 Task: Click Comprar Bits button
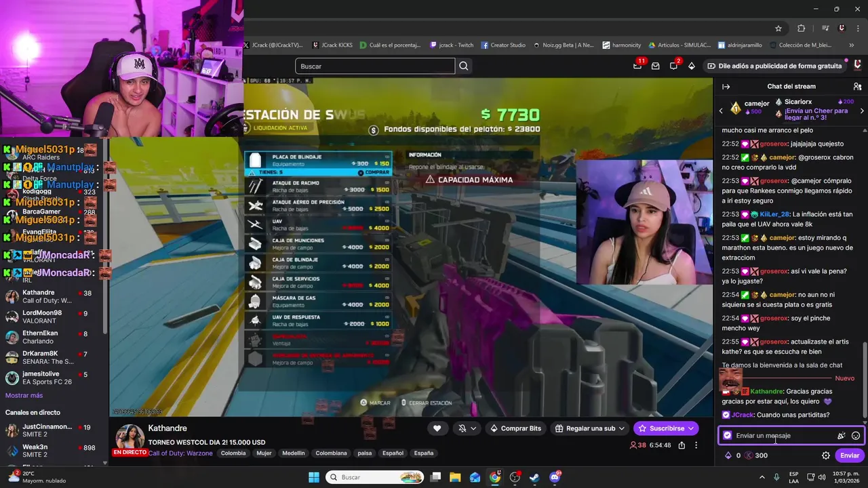point(515,428)
